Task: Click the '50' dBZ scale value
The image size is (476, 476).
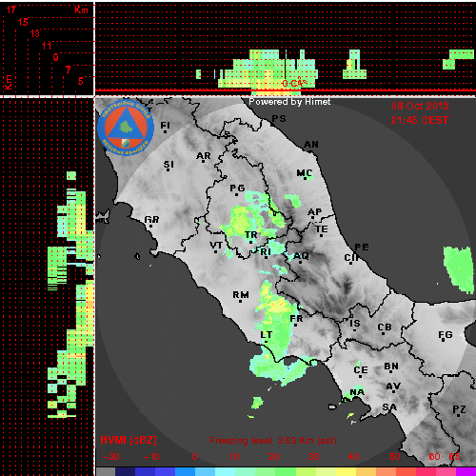Action: coord(394,457)
